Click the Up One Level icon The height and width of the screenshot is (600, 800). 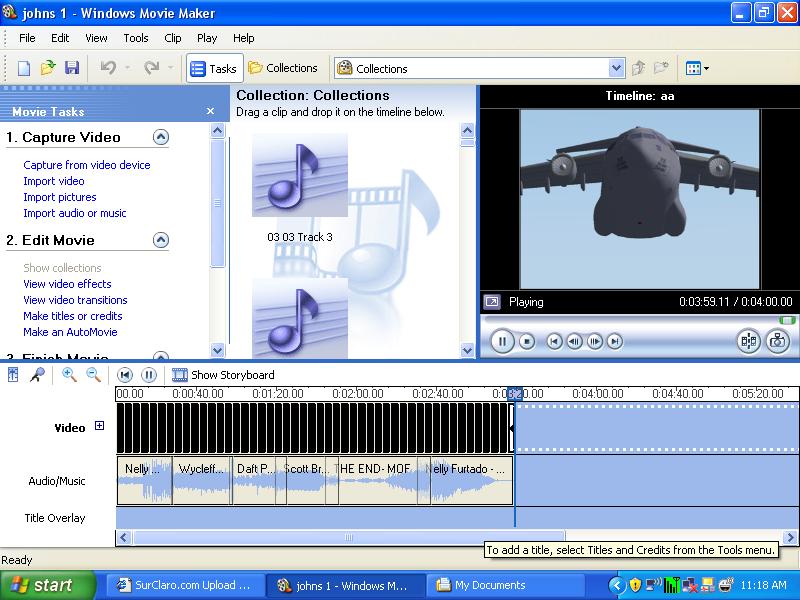click(638, 68)
